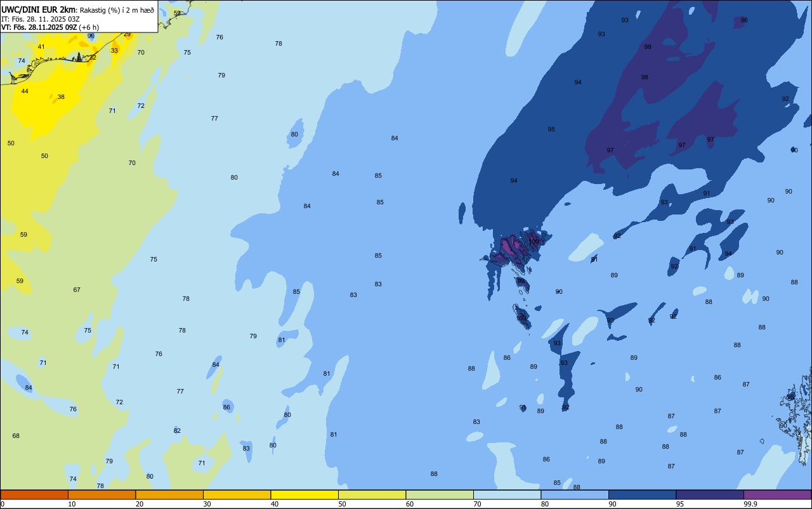Click the dark orange 0–10 legend swatch

click(x=34, y=494)
